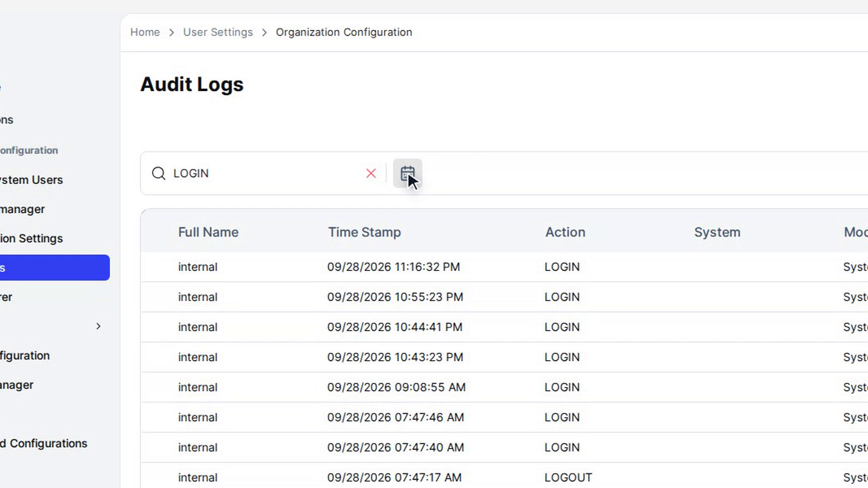
Task: Click the Audit Logs heading
Action: click(192, 84)
